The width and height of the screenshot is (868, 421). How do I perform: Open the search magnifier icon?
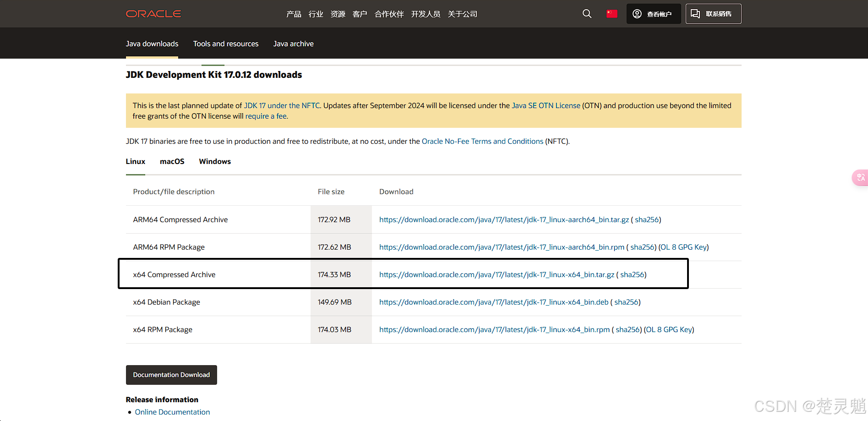[587, 14]
